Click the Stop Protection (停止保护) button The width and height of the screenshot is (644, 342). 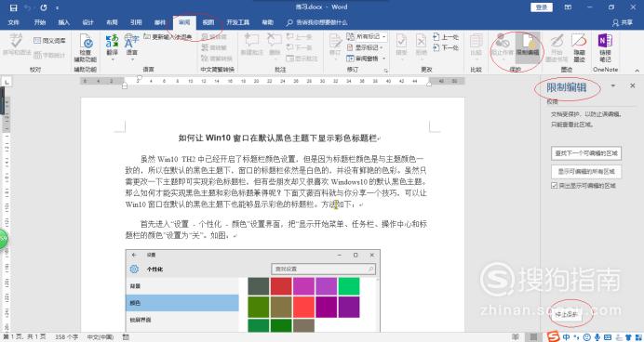567,315
